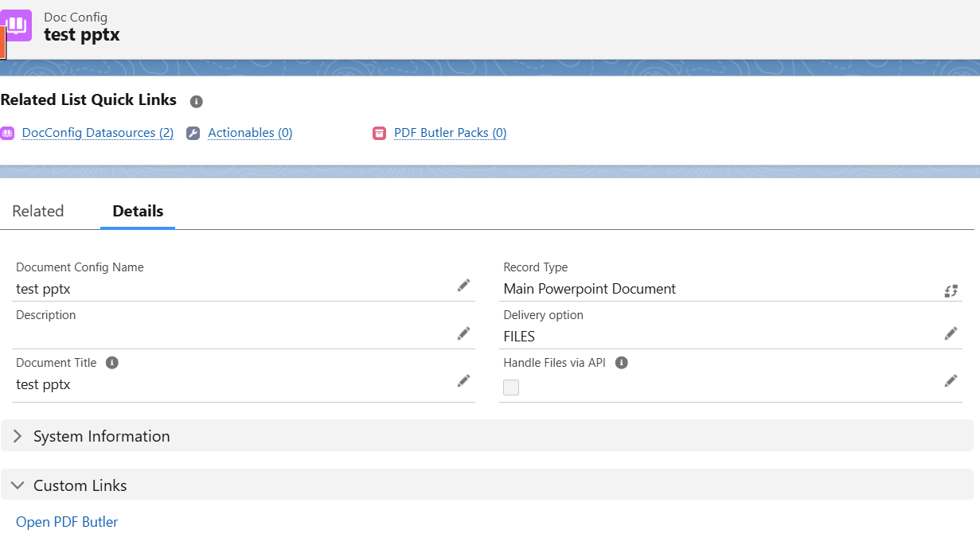This screenshot has width=980, height=557.
Task: Edit Document Config Name with the pencil icon
Action: coord(463,285)
